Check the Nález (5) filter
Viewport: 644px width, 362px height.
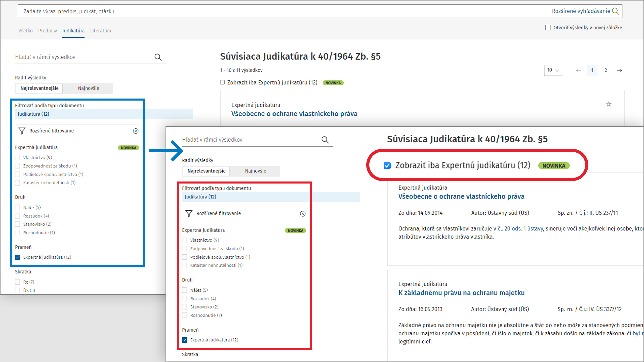18,207
